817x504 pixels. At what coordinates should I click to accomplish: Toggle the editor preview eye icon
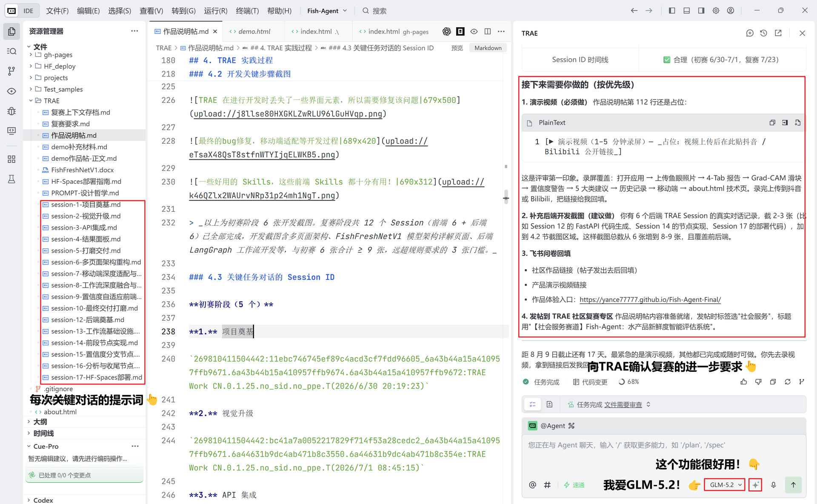474,31
